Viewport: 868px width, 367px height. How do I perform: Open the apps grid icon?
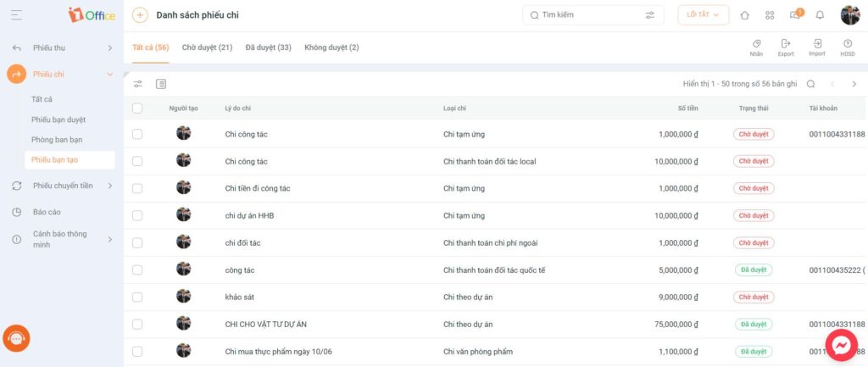pos(770,15)
